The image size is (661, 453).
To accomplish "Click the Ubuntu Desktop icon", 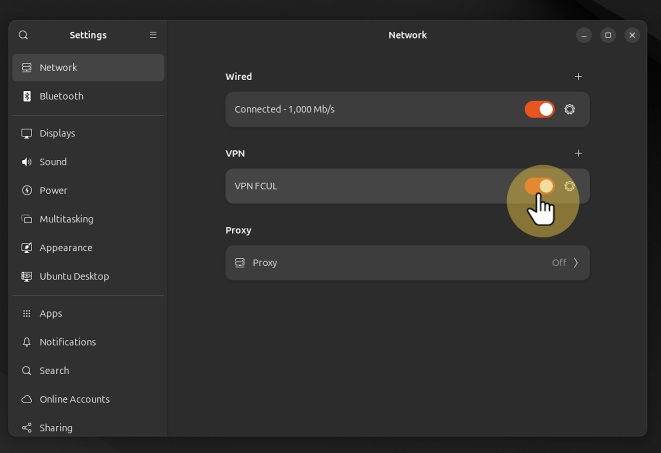I will 27,276.
